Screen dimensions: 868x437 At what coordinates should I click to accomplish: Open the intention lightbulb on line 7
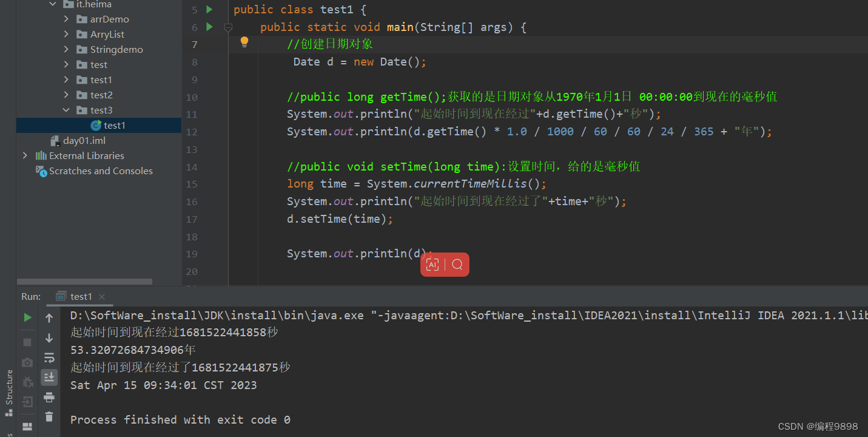point(244,42)
